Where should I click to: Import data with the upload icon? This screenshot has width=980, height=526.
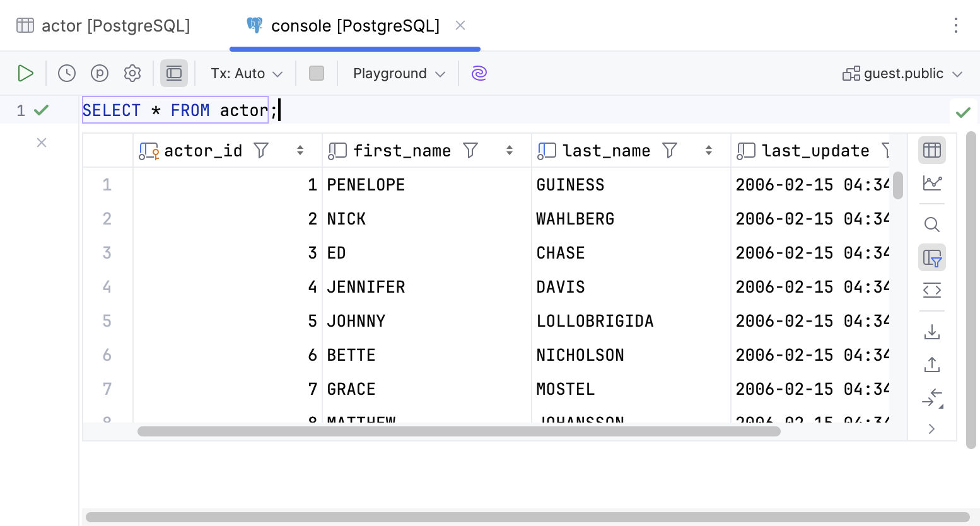pos(931,364)
